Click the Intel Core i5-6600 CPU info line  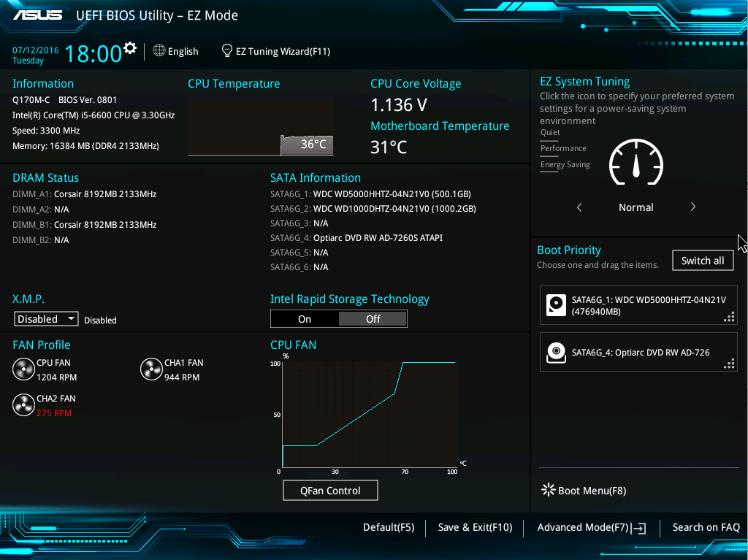click(93, 115)
